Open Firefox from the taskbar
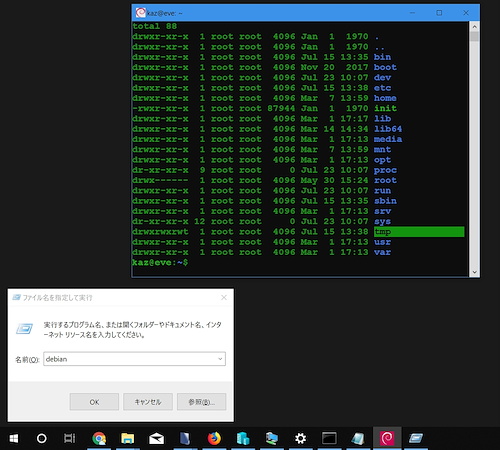500x450 pixels. pyautogui.click(x=214, y=438)
